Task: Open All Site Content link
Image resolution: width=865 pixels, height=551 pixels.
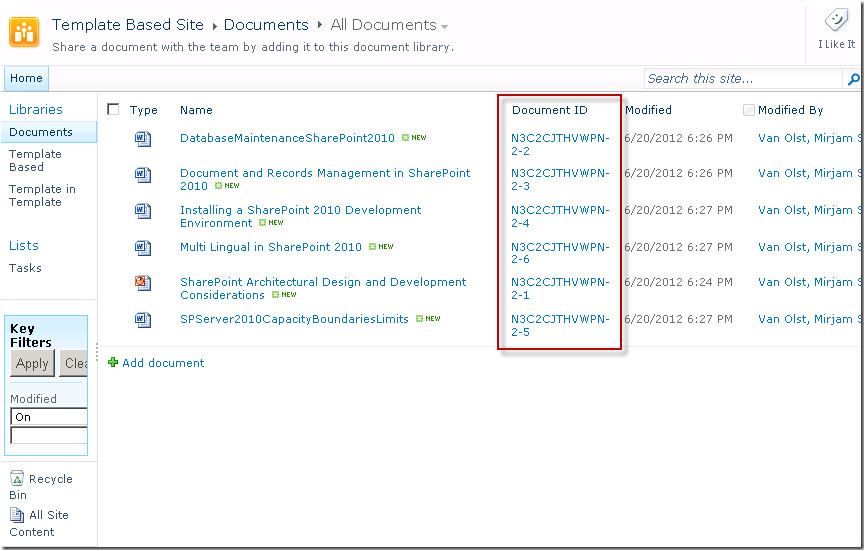Action: [x=39, y=523]
